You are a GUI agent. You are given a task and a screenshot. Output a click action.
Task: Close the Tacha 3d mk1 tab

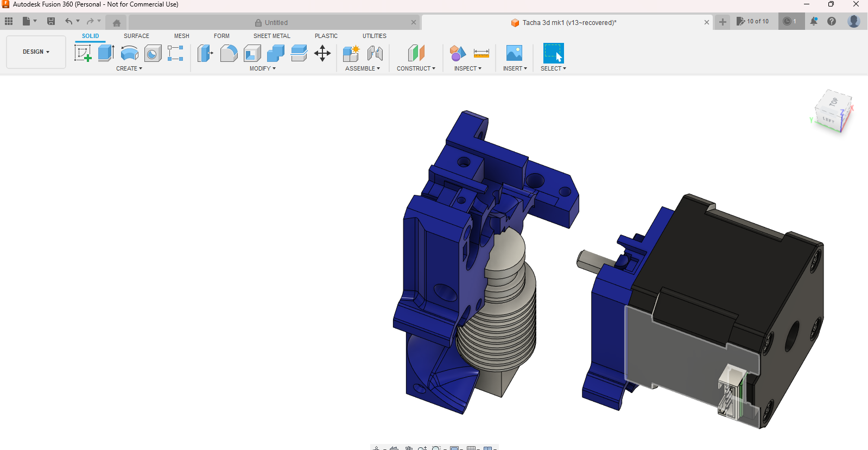(707, 22)
